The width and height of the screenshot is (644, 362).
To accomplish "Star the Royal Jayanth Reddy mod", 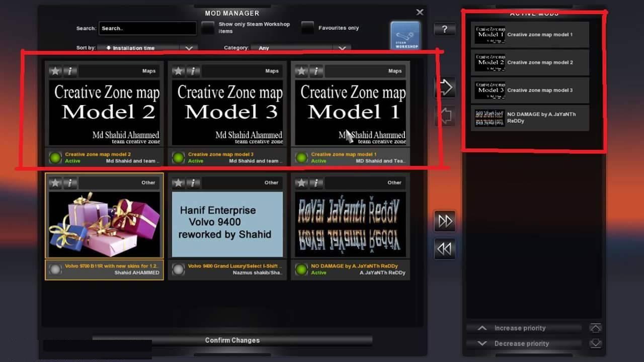I will pyautogui.click(x=301, y=183).
